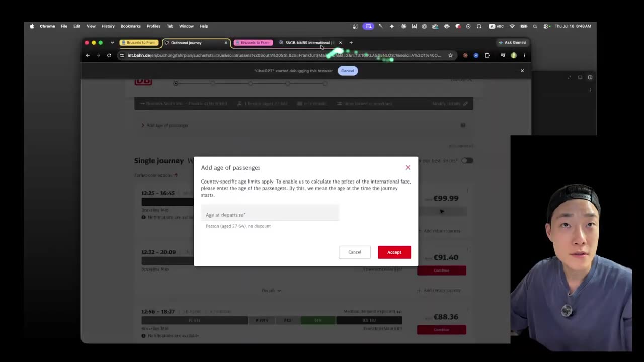Click the screen recording menu bar icon
This screenshot has height=362, width=644.
pyautogui.click(x=369, y=26)
